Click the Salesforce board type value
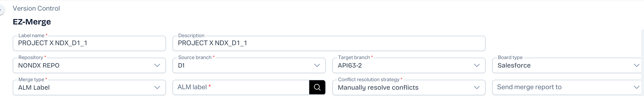This screenshot has width=644, height=96. point(514,65)
